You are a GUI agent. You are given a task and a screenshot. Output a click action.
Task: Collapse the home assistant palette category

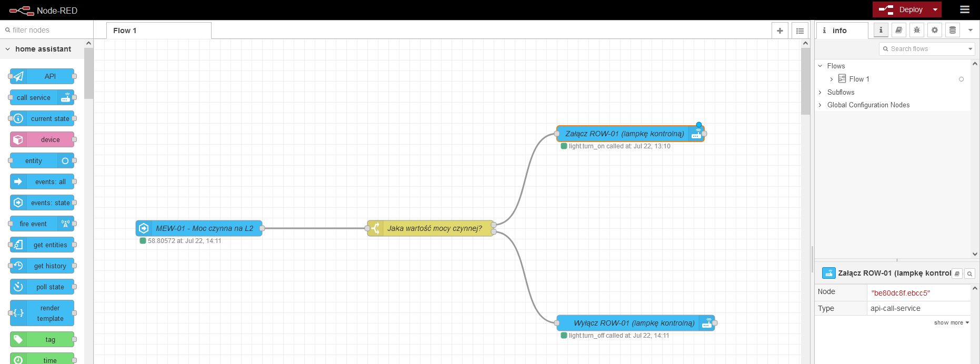click(x=8, y=49)
